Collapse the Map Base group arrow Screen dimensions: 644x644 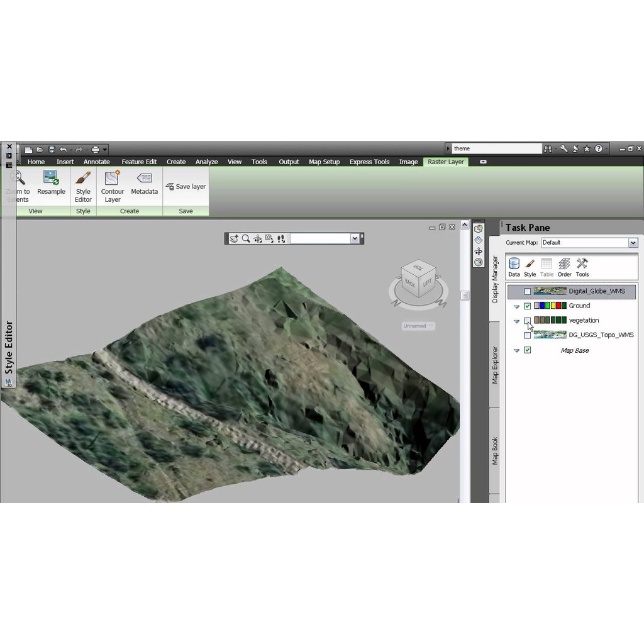coord(517,351)
